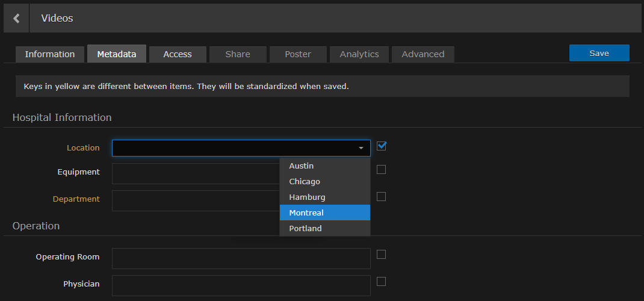Collapse the Location dropdown arrow

361,148
